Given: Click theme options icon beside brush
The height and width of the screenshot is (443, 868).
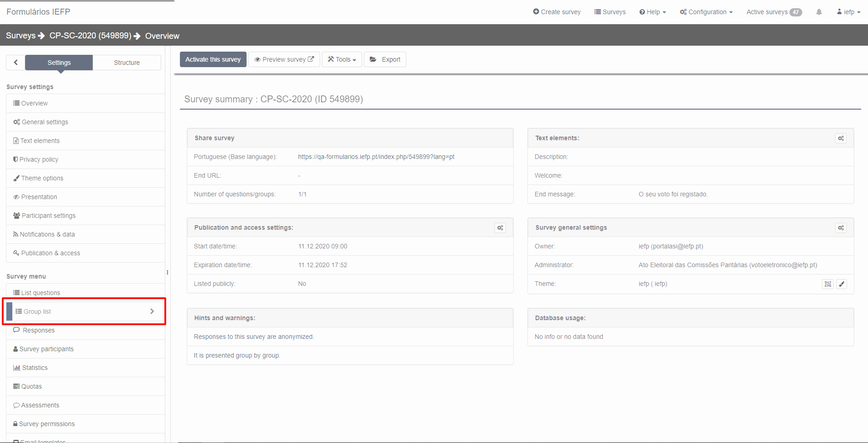Looking at the screenshot, I should (x=827, y=284).
